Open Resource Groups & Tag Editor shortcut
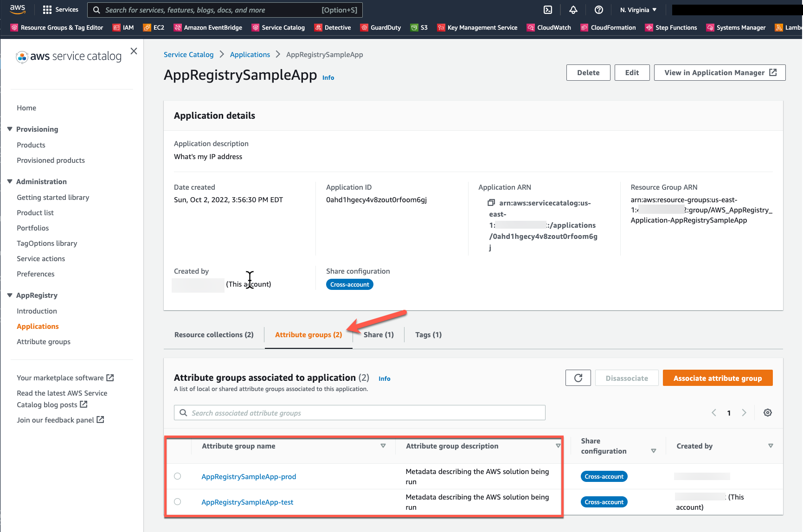 (57, 27)
